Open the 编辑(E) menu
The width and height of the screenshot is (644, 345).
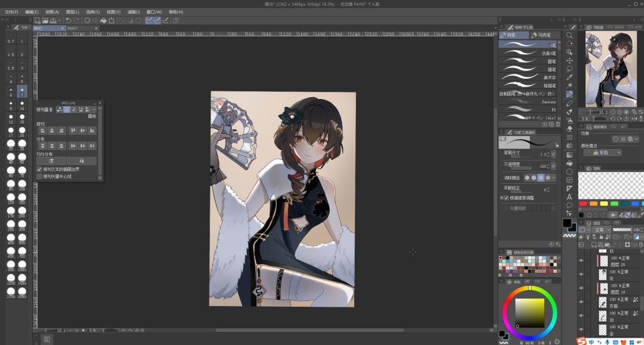32,12
